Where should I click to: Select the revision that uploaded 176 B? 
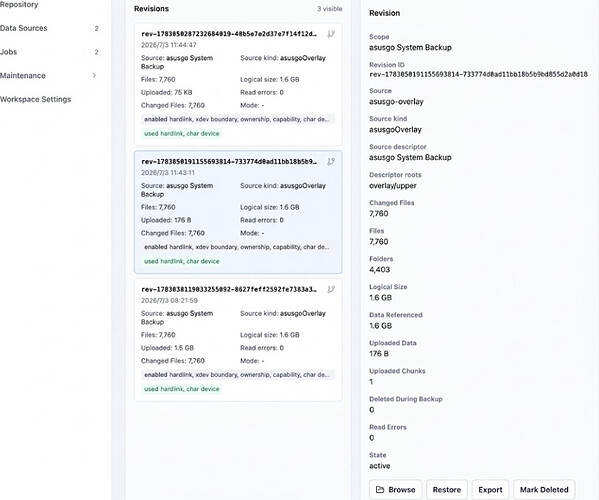click(x=238, y=212)
